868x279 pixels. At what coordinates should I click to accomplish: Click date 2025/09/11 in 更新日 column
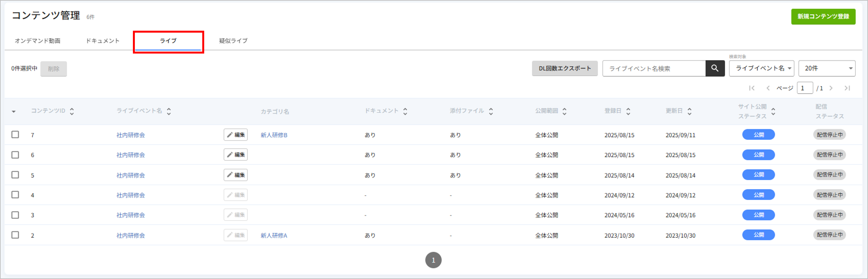coord(680,135)
